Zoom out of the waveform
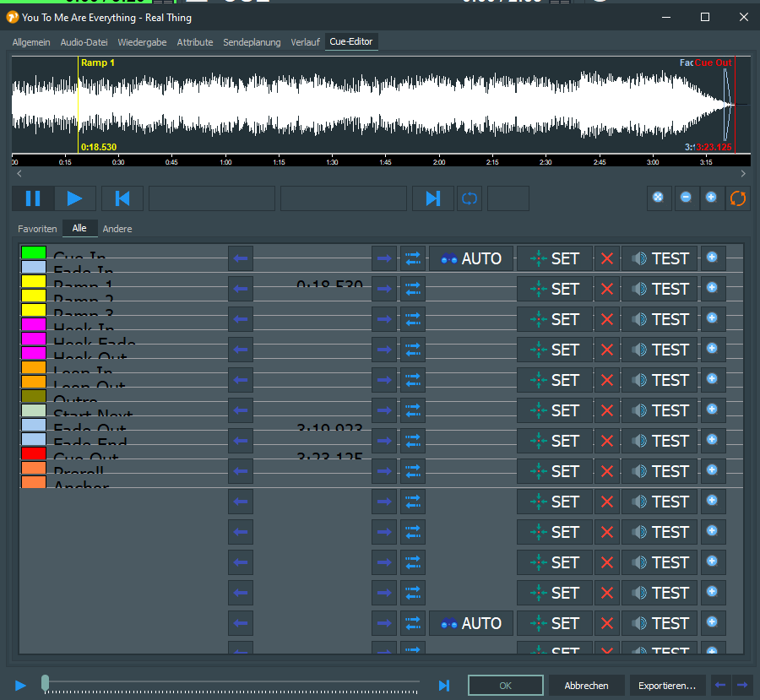Screen dimensions: 760x700 [x=686, y=198]
